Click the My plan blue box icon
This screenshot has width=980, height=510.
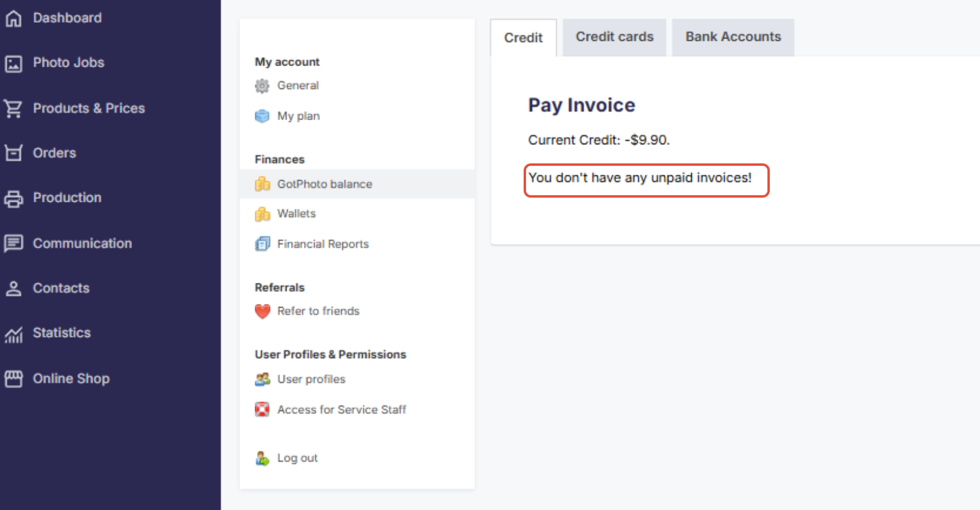262,116
